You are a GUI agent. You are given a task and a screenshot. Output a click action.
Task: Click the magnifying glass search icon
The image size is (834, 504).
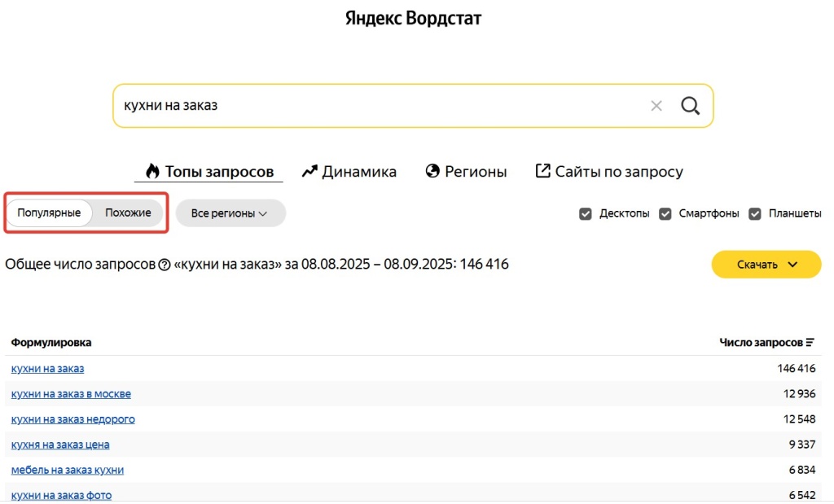pyautogui.click(x=690, y=106)
